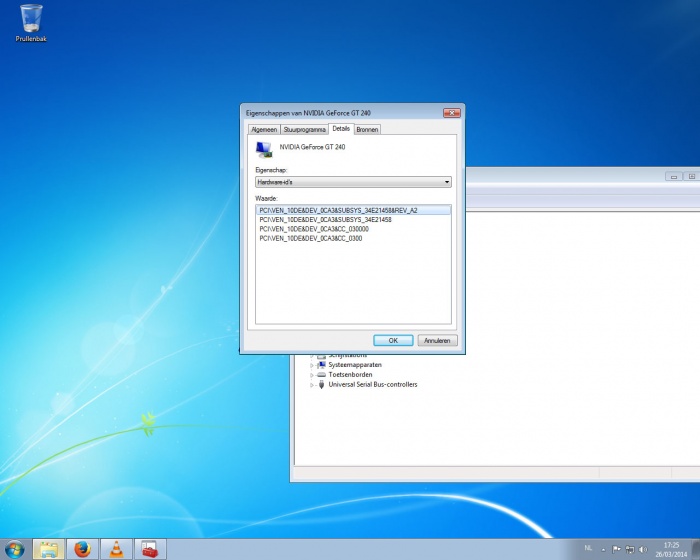Click the USB controllers plug icon
700x560 pixels.
click(321, 384)
